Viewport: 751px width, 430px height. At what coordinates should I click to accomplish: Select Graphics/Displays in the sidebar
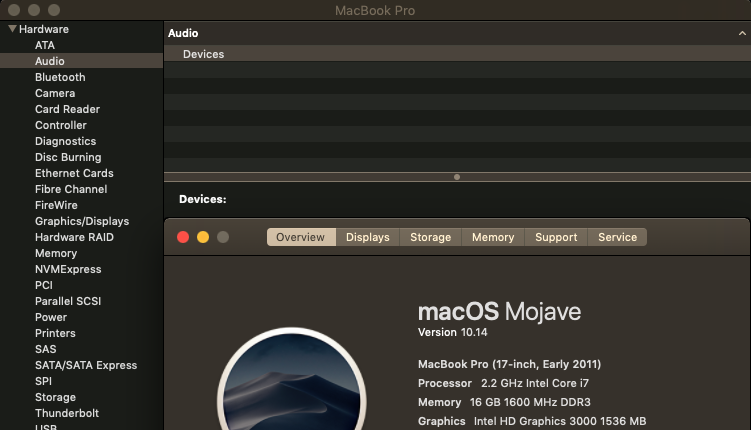(82, 221)
